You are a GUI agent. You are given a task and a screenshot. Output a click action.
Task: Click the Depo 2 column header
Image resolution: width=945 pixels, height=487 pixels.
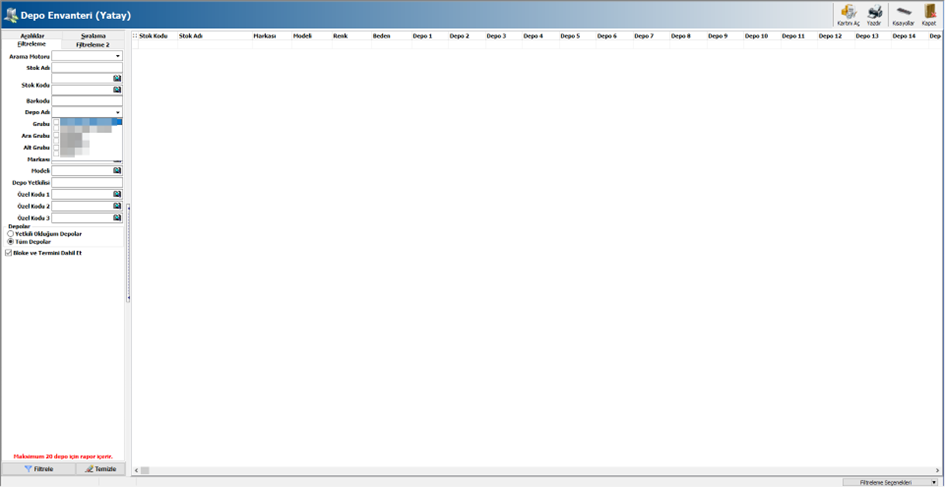(x=467, y=36)
